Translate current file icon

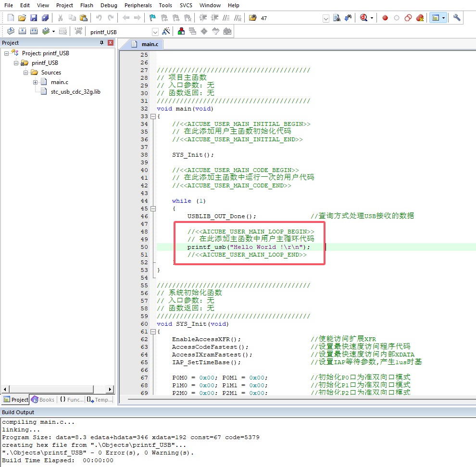click(11, 31)
